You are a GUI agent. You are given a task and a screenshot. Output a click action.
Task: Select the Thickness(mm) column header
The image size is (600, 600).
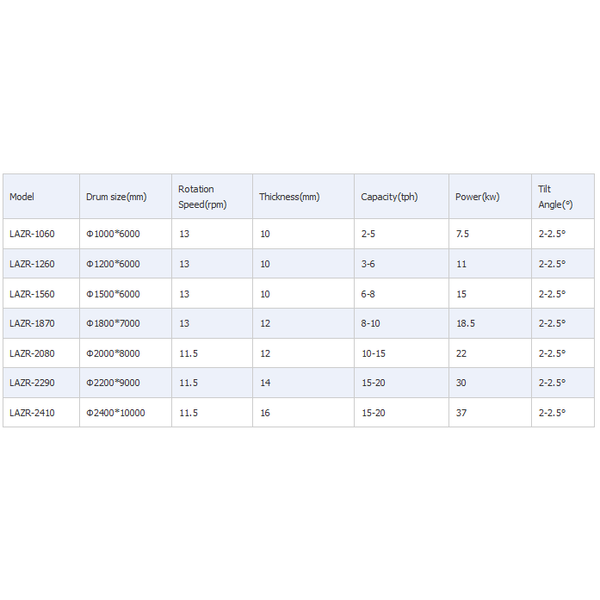tap(303, 196)
